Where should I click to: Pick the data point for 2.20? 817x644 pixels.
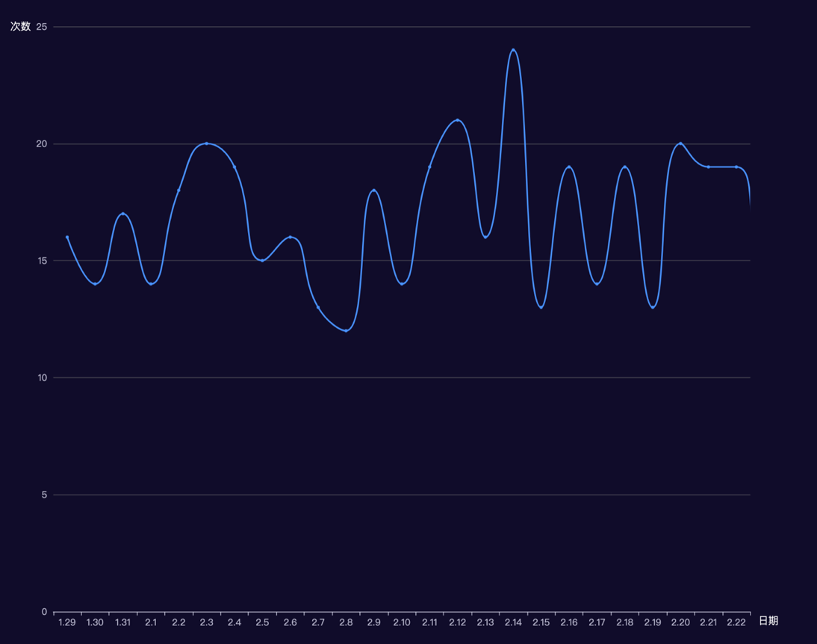click(x=680, y=143)
